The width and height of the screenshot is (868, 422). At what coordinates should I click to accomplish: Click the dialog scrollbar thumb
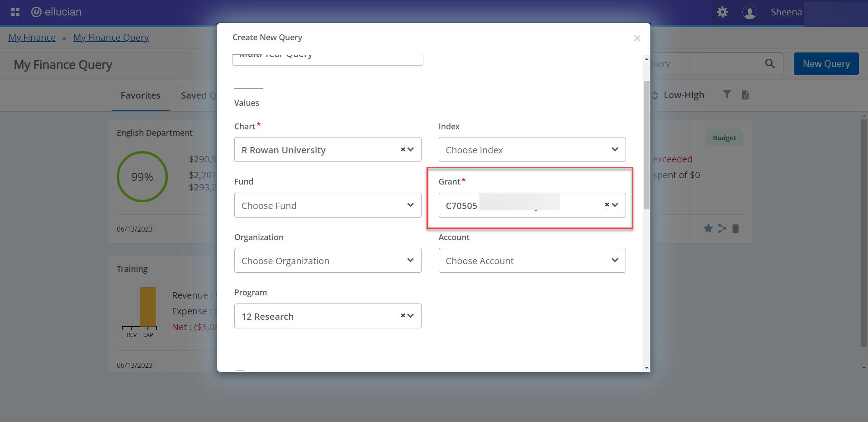646,145
